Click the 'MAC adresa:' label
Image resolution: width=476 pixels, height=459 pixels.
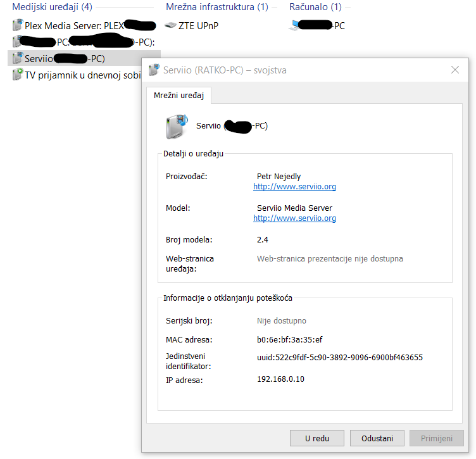tap(189, 339)
